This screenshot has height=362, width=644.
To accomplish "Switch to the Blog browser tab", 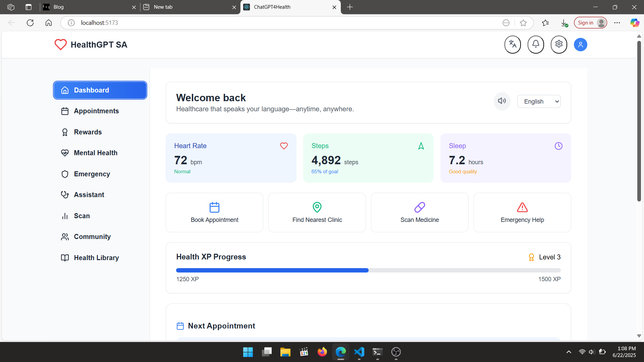I will [89, 7].
